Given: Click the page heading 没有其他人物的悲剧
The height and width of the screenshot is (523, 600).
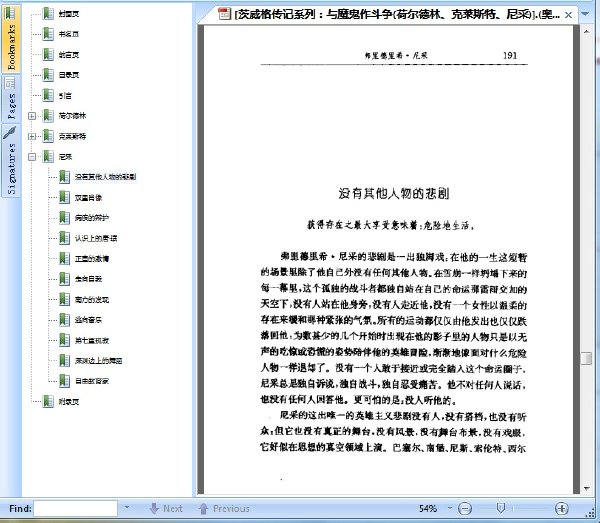Looking at the screenshot, I should pos(393,193).
